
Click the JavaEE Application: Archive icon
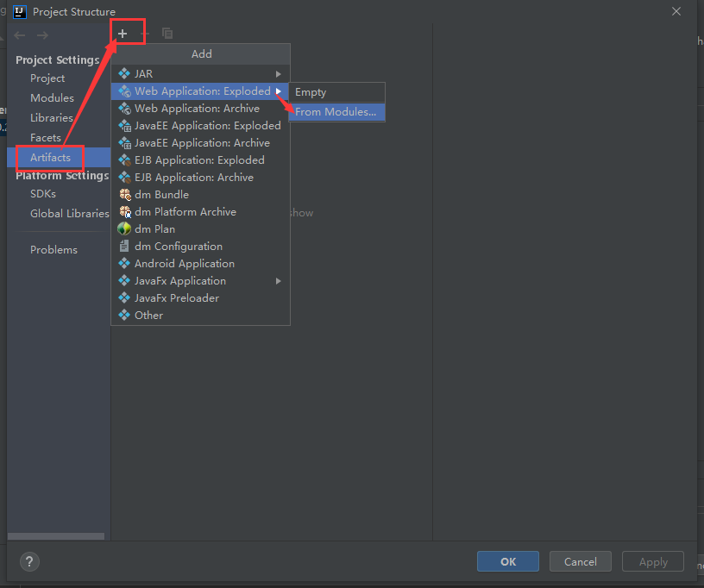[x=124, y=142]
